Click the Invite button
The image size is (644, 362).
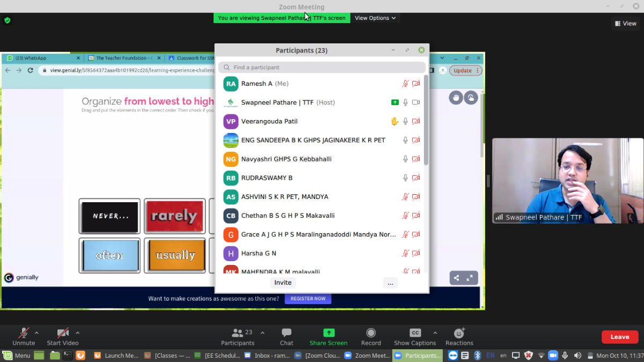[x=283, y=283]
